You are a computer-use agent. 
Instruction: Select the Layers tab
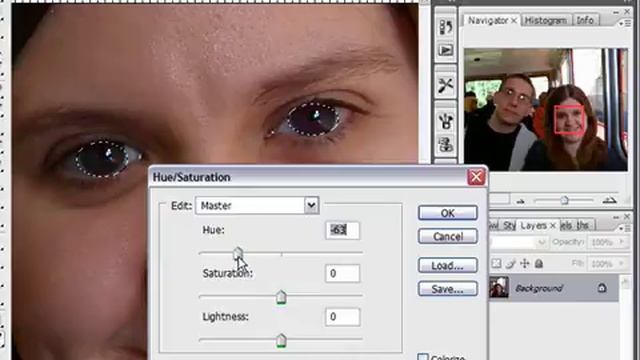[533, 225]
